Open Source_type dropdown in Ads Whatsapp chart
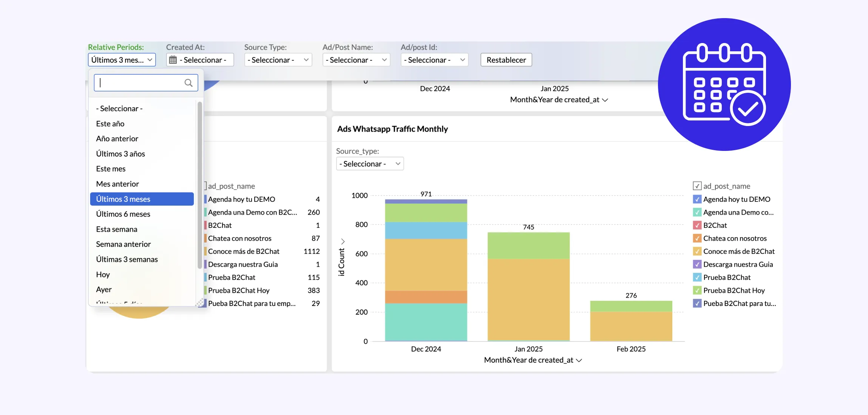 [x=370, y=164]
